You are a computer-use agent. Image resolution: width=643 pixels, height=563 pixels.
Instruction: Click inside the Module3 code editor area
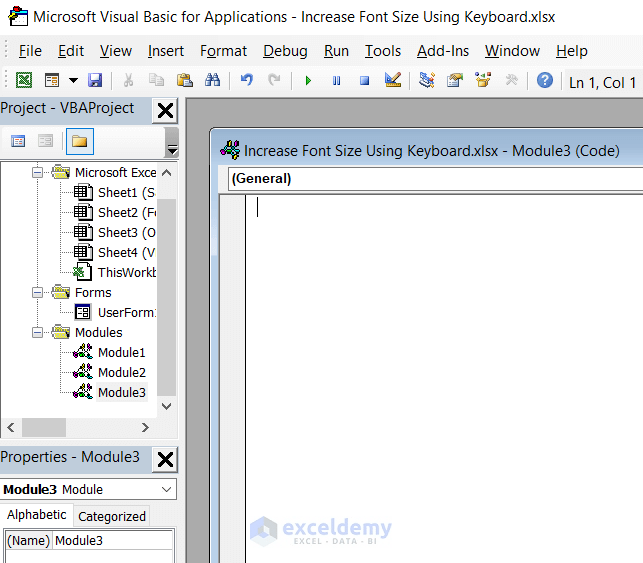click(x=445, y=377)
